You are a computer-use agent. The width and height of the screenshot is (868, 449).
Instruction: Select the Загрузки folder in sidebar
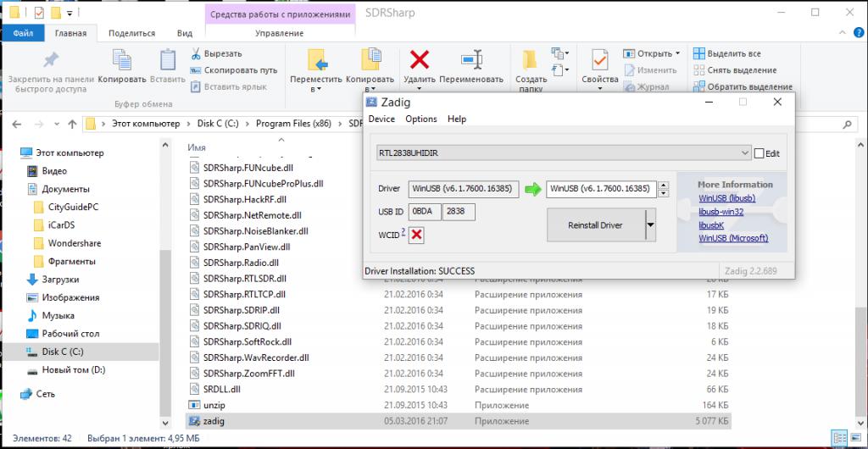point(60,280)
